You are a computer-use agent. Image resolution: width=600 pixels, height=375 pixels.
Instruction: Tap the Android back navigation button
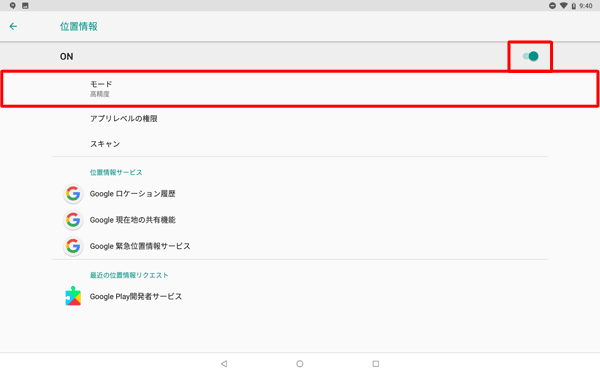[224, 364]
